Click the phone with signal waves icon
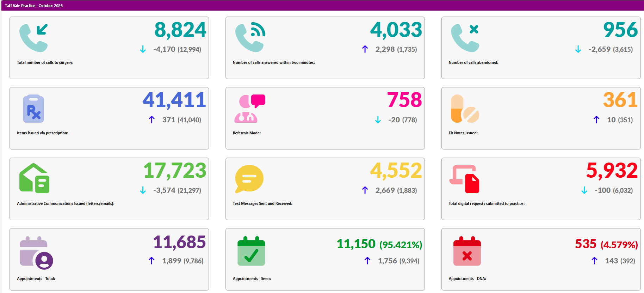644x293 pixels. [x=250, y=37]
